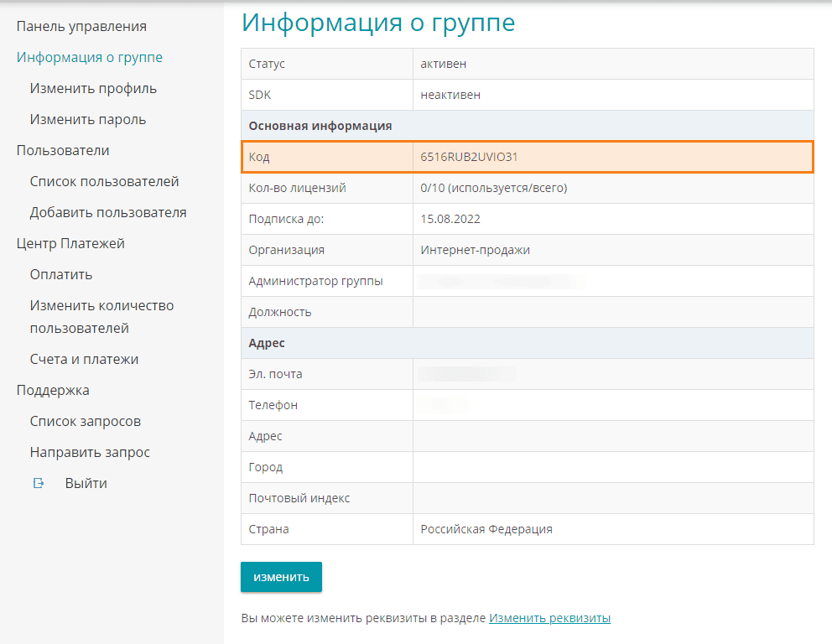Click the Почтовый индекс label
Screen dimensions: 832x644
[299, 498]
